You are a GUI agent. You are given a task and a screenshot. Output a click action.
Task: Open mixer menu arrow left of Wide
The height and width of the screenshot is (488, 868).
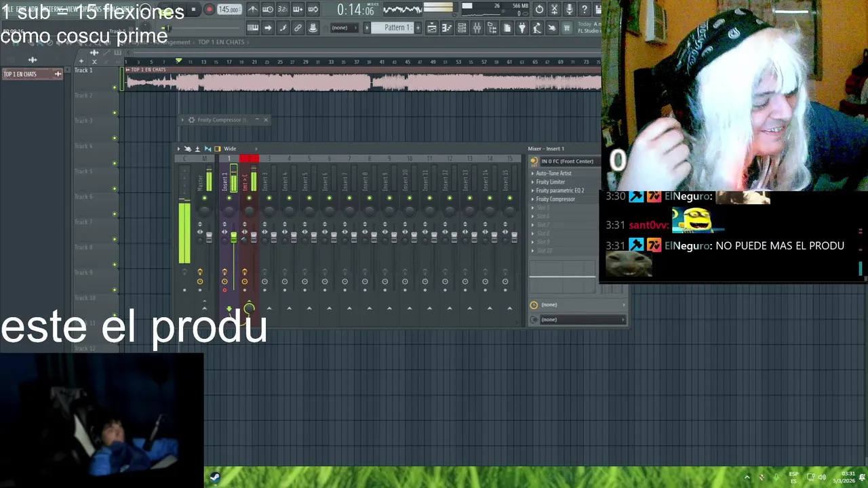(x=179, y=148)
